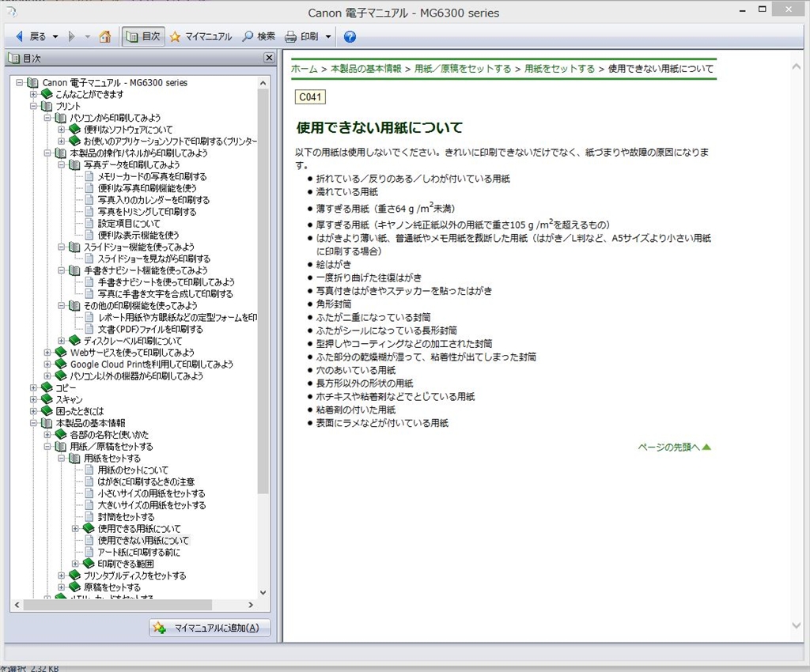Click the book icon beside Webサービスを使って印刷してみよう
Image resolution: width=810 pixels, height=672 pixels.
(x=60, y=352)
